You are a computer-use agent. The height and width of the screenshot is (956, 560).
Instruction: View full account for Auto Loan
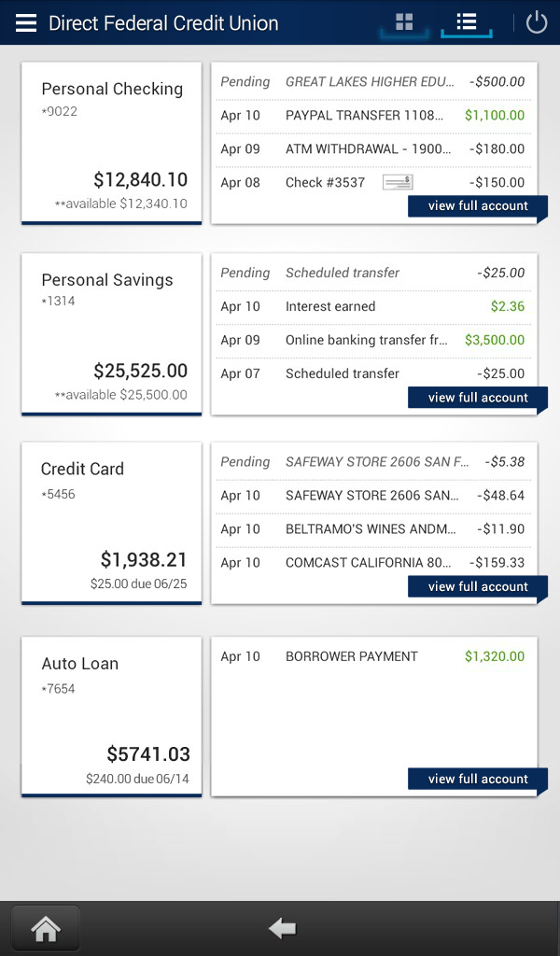pos(477,779)
